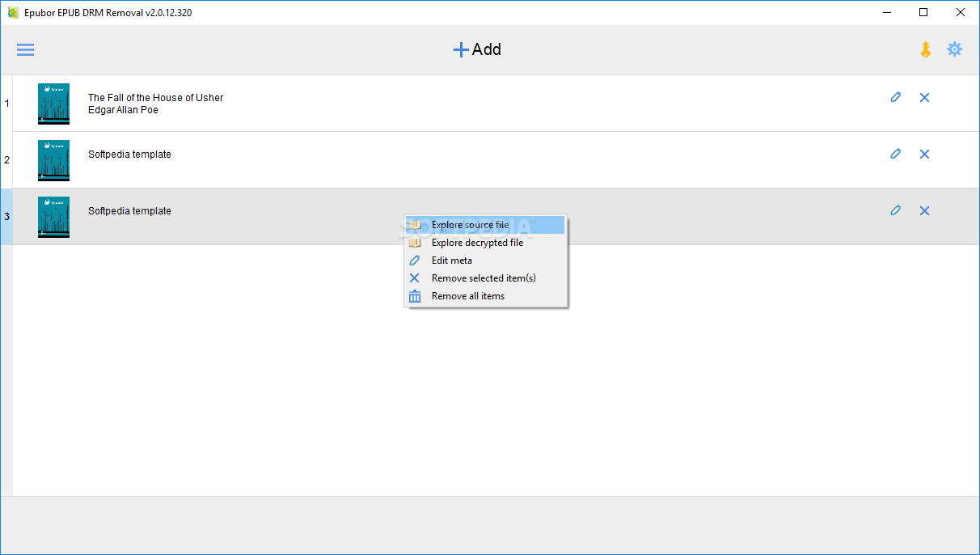The image size is (980, 555).
Task: Choose Edit meta from context menu
Action: tap(485, 261)
